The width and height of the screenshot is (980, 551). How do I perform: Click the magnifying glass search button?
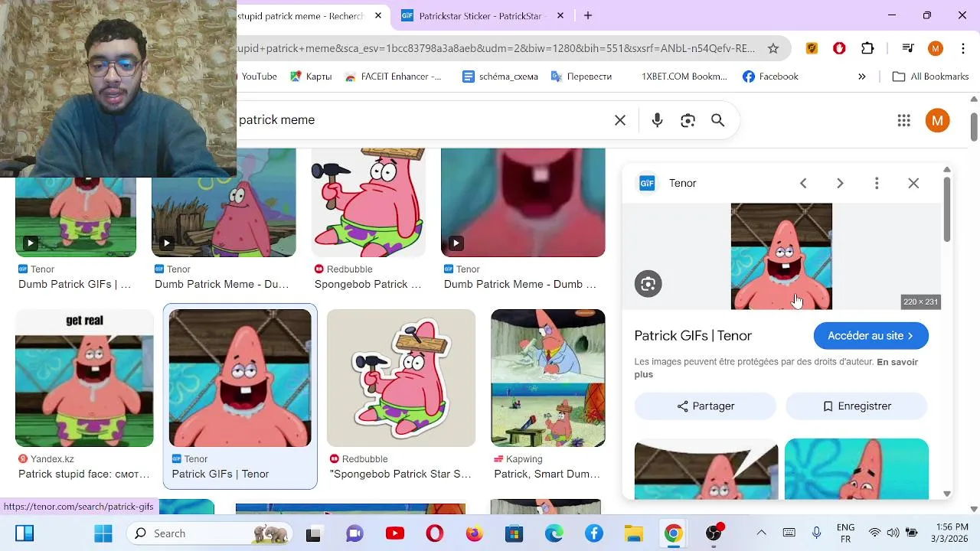[x=717, y=120]
